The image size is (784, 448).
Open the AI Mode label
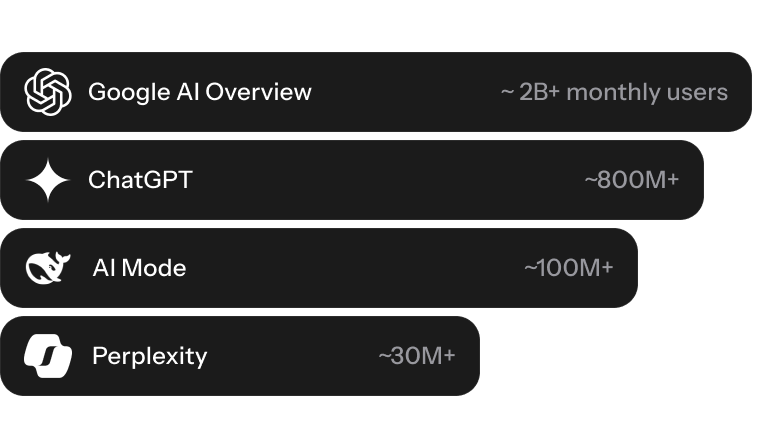point(139,268)
